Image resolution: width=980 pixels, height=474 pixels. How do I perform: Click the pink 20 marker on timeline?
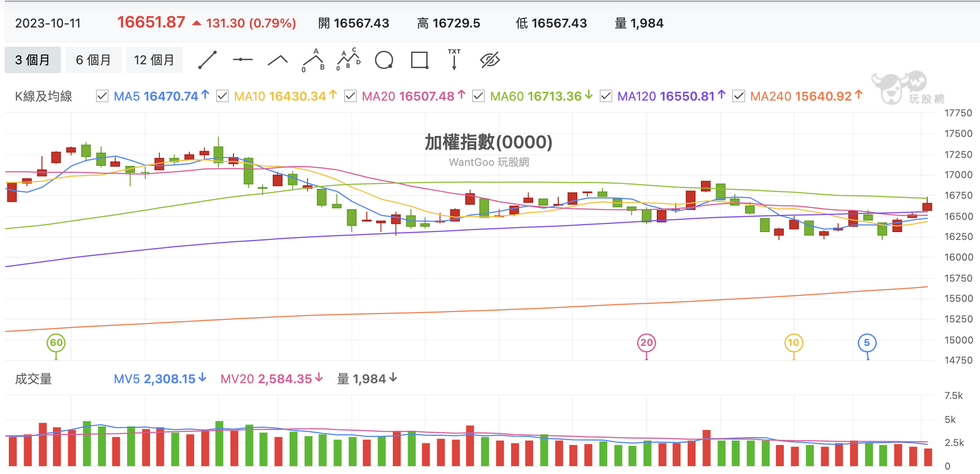tap(646, 342)
